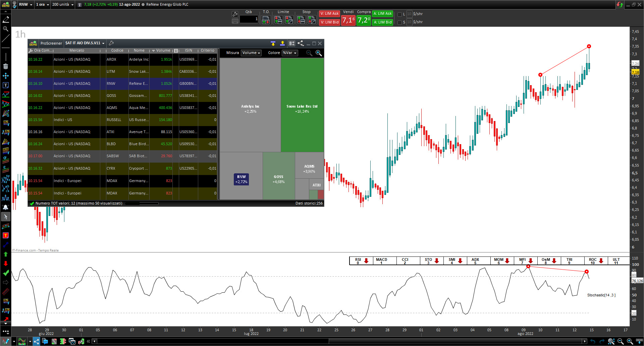Image resolution: width=644 pixels, height=346 pixels.
Task: Click the sync arrows icon in title bar
Action: coord(620,5)
